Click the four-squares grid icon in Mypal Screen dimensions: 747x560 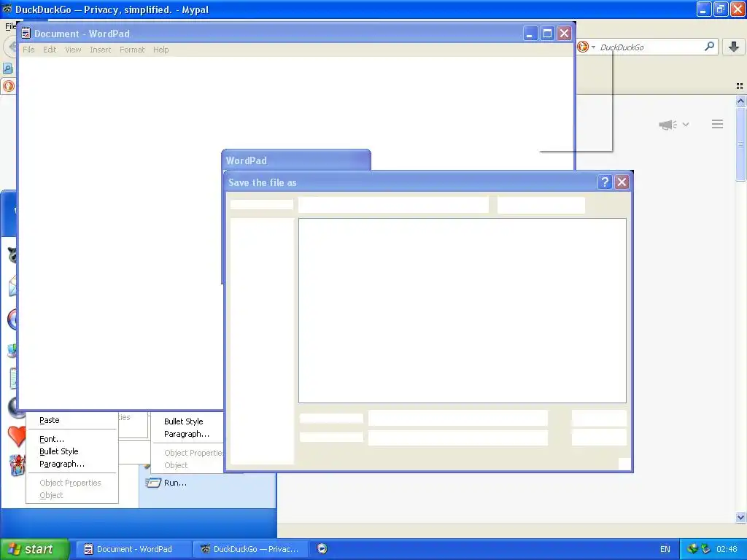(x=740, y=86)
